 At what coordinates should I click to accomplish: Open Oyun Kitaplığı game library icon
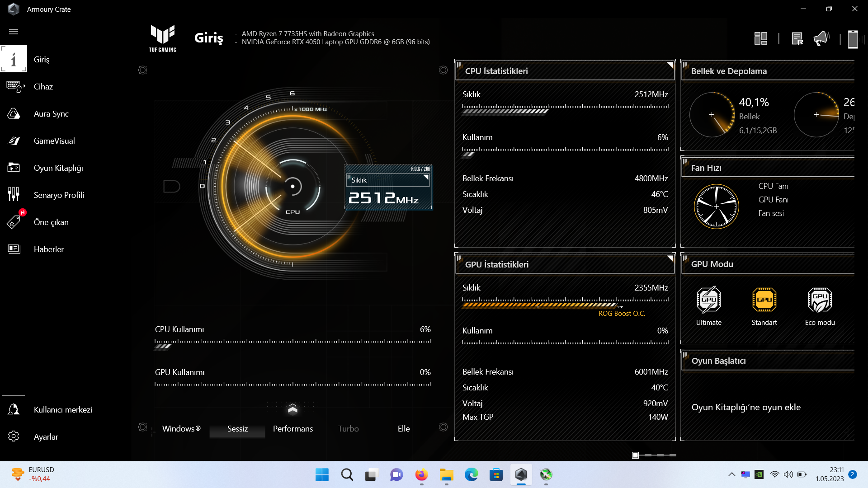[14, 168]
